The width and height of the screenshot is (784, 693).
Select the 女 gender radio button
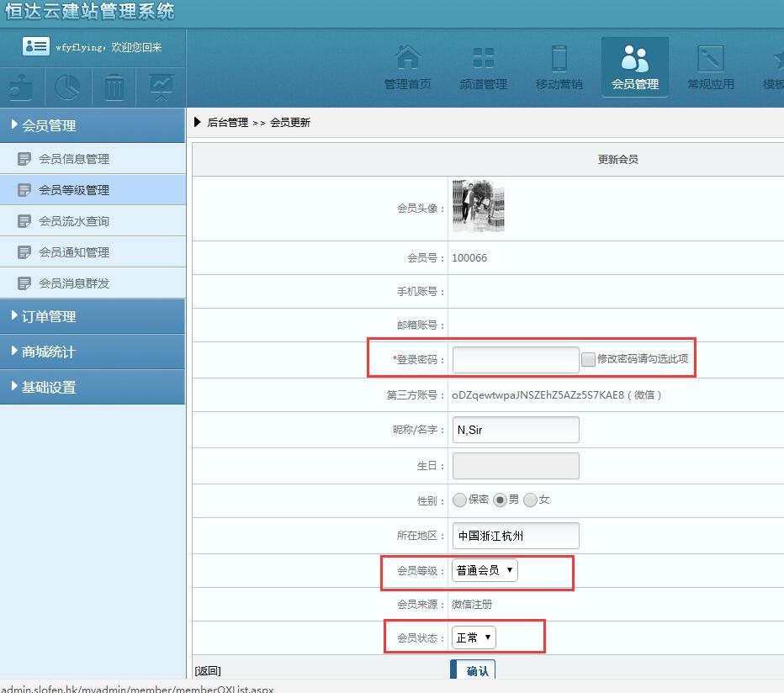coord(530,500)
